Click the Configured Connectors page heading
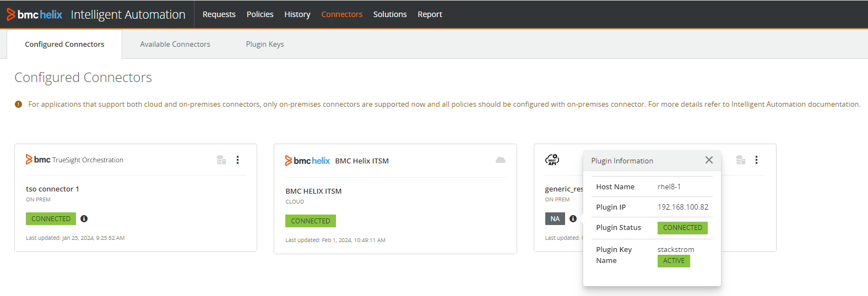The height and width of the screenshot is (296, 868). 83,78
